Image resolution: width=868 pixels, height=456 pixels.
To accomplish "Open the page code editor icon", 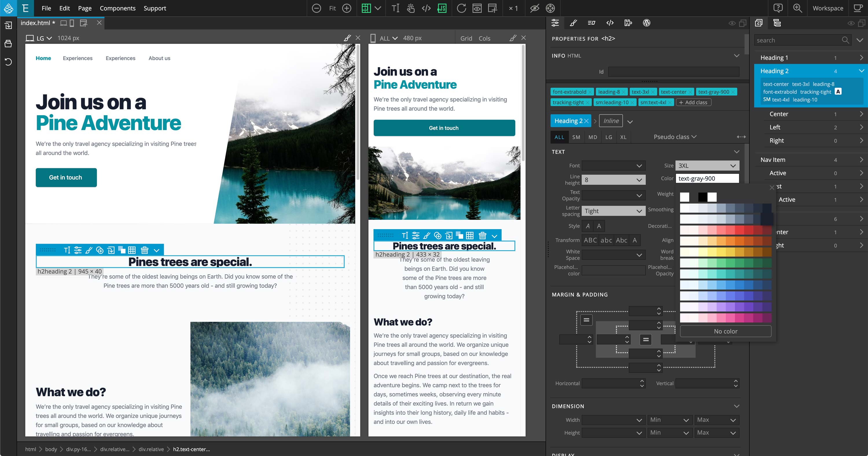I will (426, 8).
